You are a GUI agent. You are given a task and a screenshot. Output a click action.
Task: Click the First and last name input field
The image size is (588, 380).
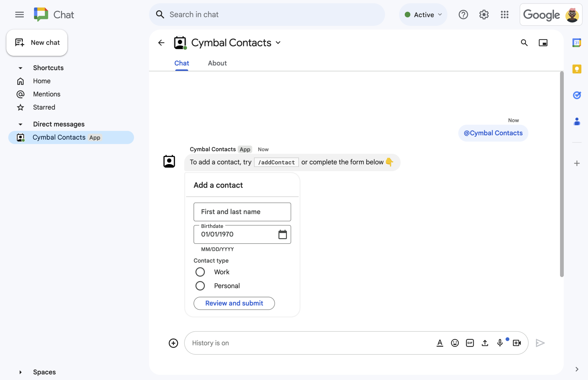242,211
